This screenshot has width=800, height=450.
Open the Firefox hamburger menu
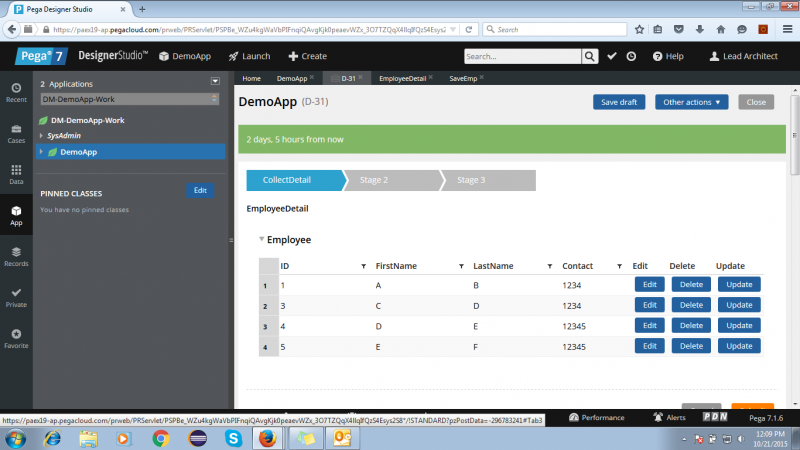(x=787, y=30)
